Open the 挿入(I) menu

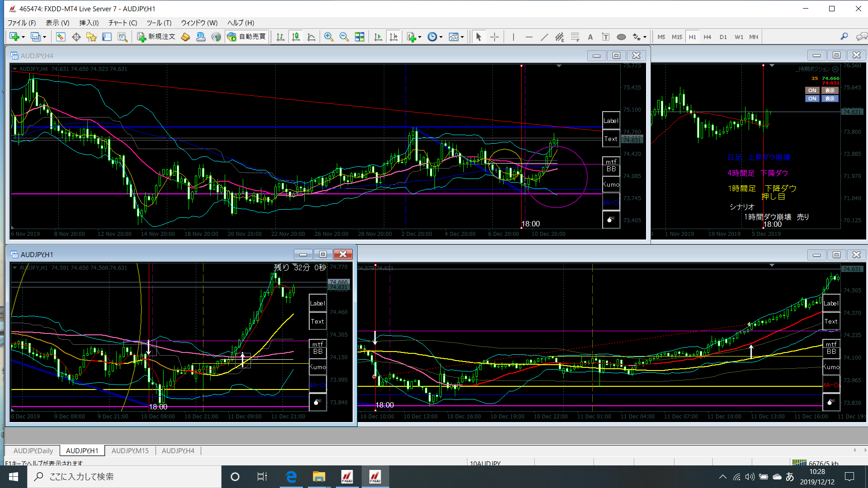89,23
